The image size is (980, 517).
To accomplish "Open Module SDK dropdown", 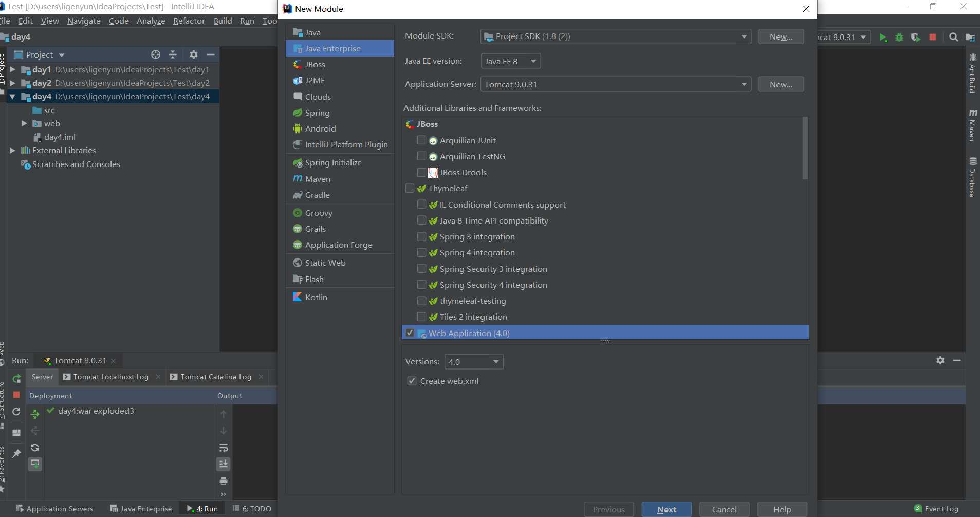I will pos(616,36).
